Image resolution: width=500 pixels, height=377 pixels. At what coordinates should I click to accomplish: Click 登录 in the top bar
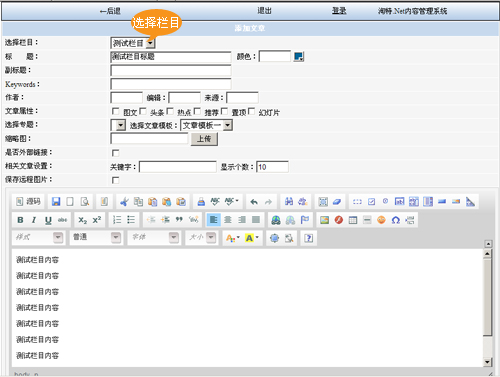click(339, 11)
